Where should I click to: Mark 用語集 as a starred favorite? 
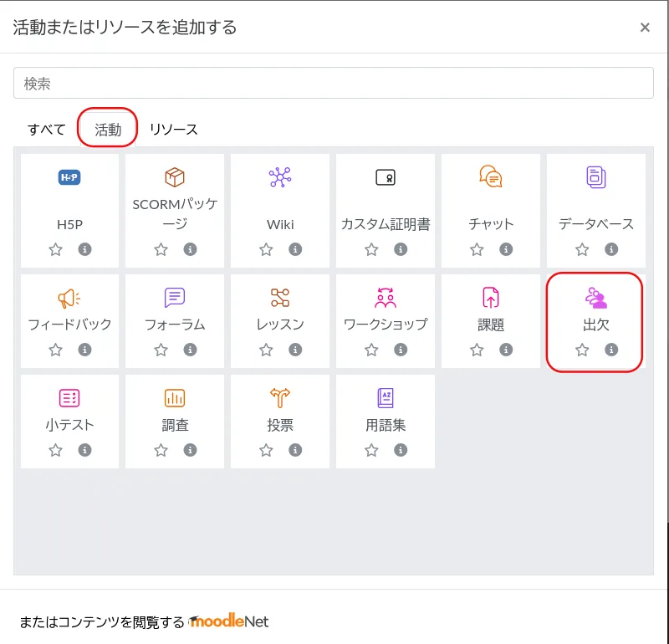371,450
